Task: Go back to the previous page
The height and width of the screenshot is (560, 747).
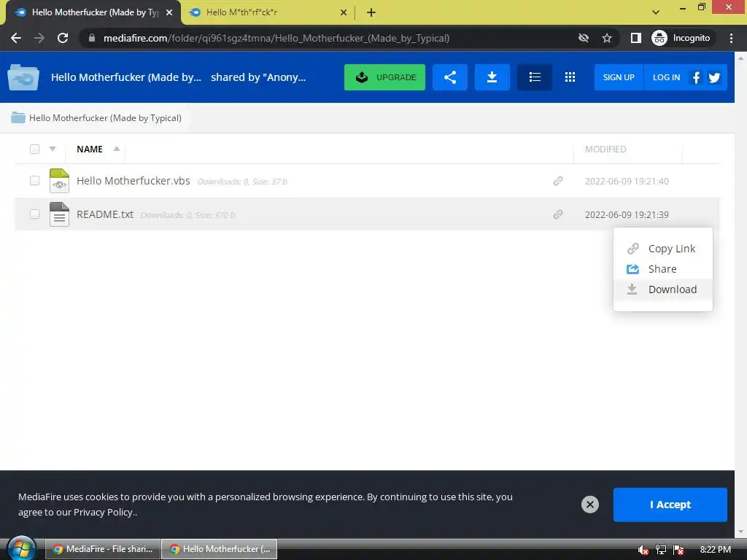Action: [16, 38]
